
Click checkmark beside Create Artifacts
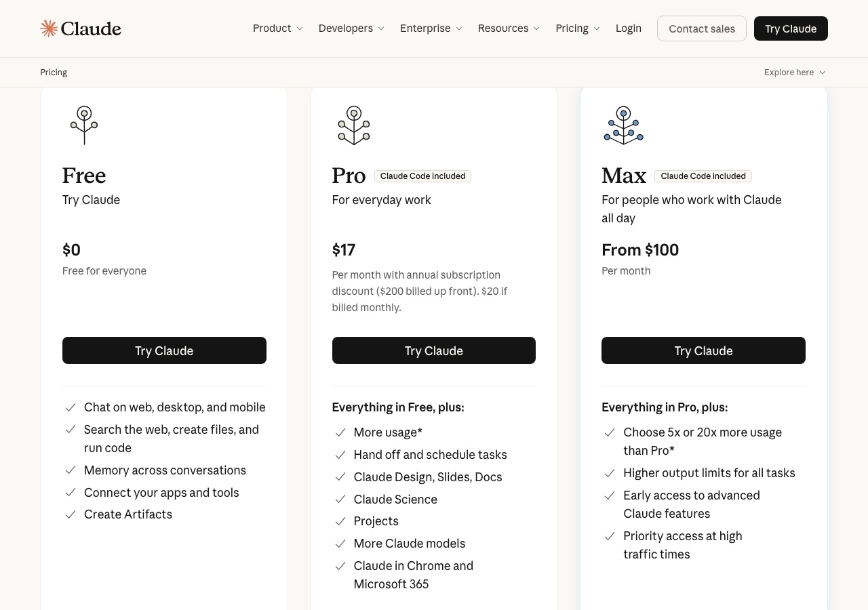click(71, 514)
